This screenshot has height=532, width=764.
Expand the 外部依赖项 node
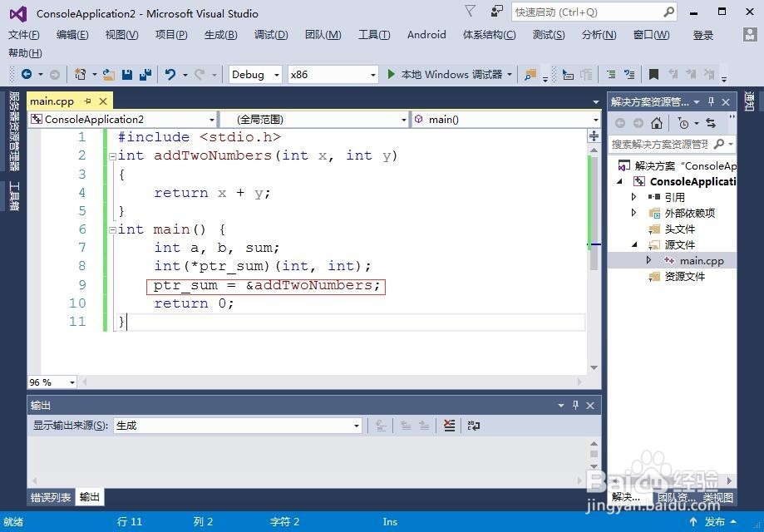[x=633, y=213]
